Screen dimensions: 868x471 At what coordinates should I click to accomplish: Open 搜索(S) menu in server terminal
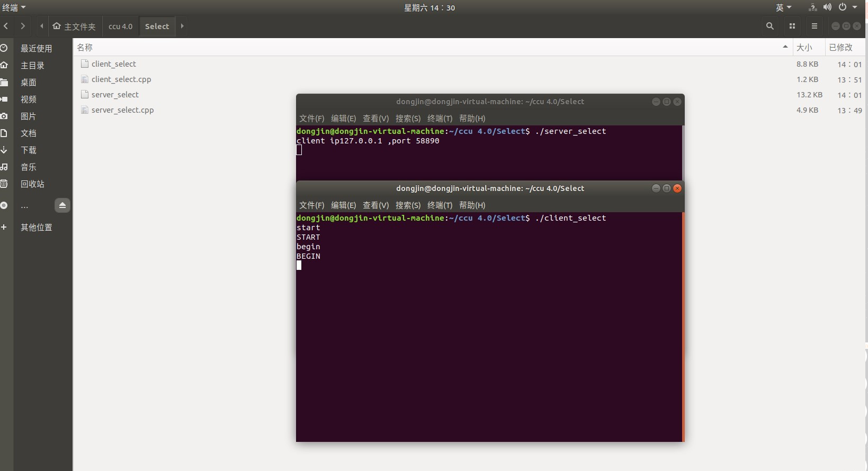408,119
